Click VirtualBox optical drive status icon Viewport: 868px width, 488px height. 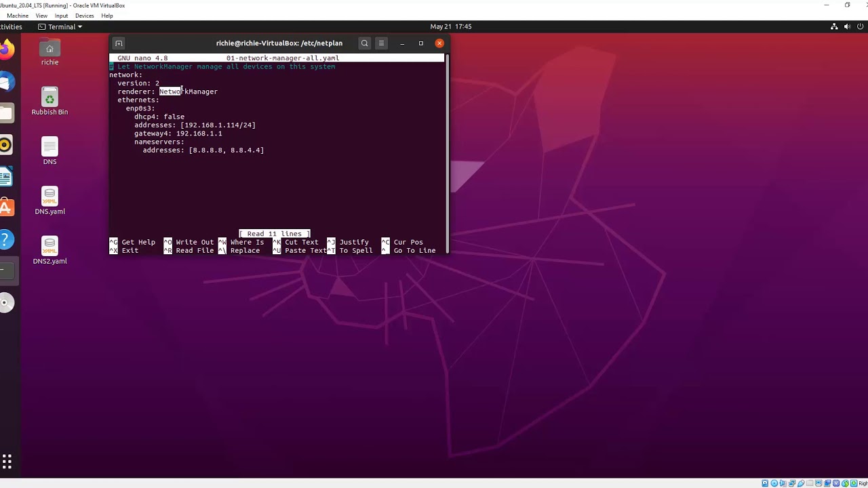[774, 483]
